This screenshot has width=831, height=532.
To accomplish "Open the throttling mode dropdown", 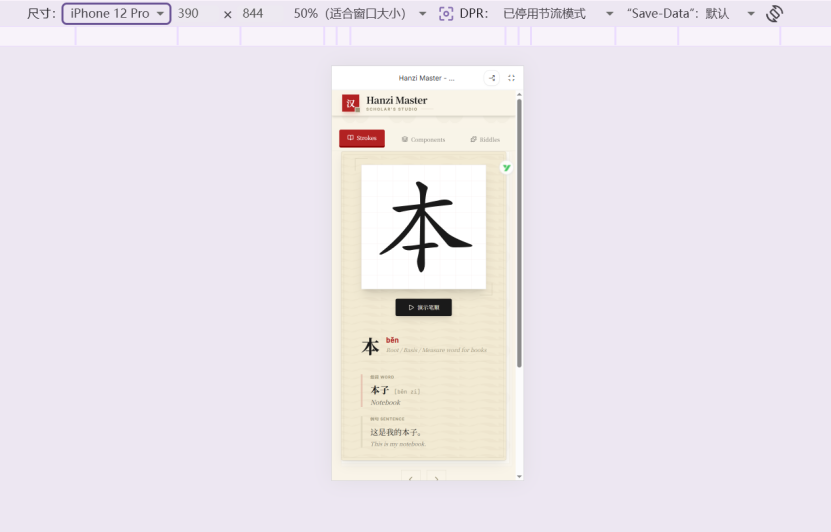I will pyautogui.click(x=558, y=14).
